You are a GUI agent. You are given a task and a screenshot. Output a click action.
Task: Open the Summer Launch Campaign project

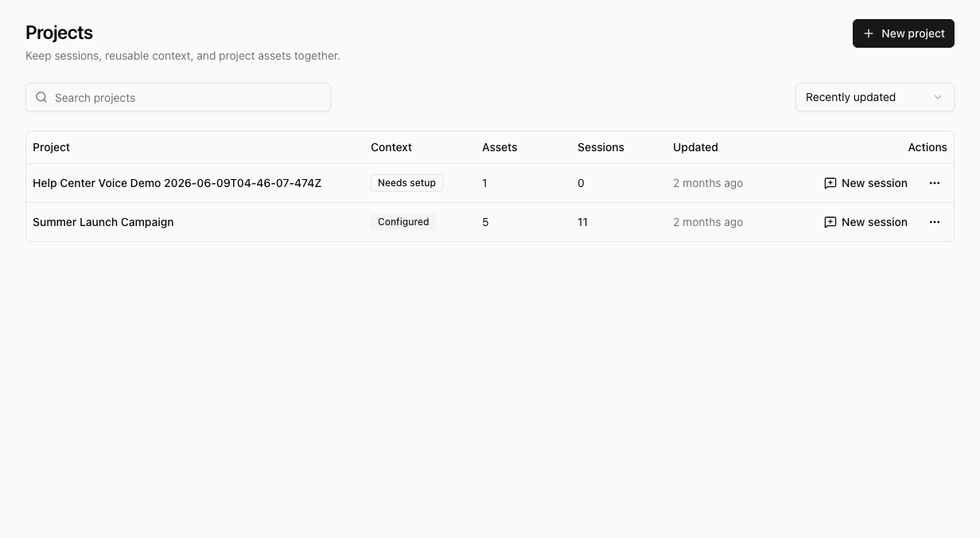click(x=103, y=222)
